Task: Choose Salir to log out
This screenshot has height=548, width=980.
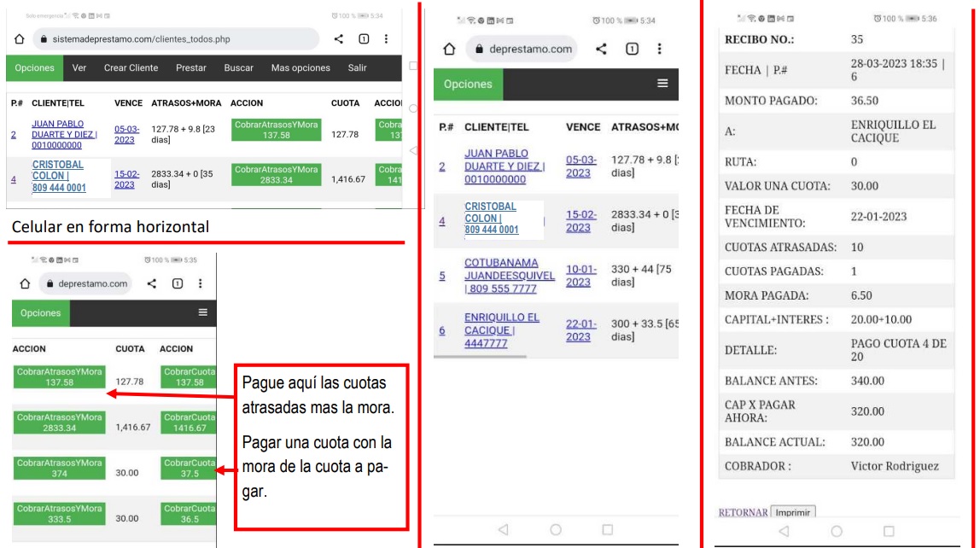Action: click(358, 68)
